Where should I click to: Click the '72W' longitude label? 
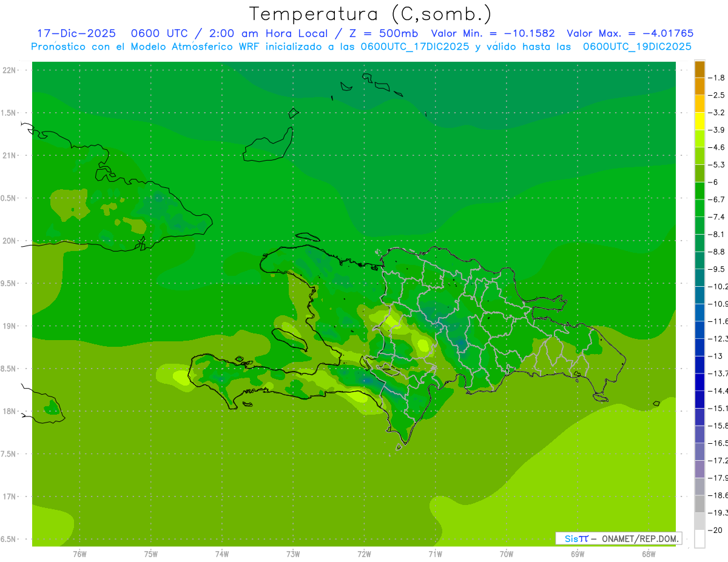(x=364, y=554)
